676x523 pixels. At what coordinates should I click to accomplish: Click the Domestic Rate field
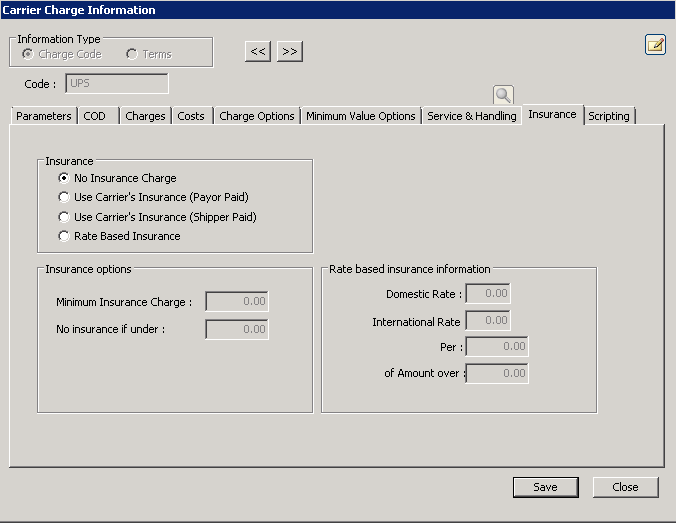(488, 294)
